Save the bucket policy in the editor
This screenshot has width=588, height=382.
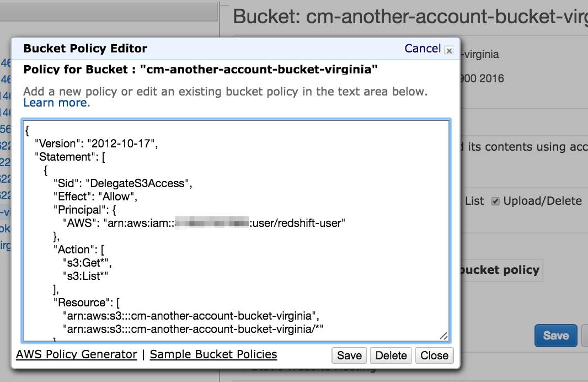point(349,355)
